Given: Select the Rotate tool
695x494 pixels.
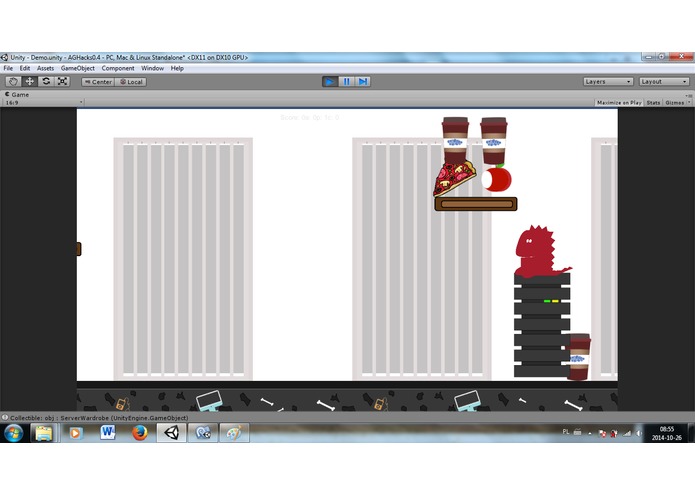Looking at the screenshot, I should coord(46,82).
